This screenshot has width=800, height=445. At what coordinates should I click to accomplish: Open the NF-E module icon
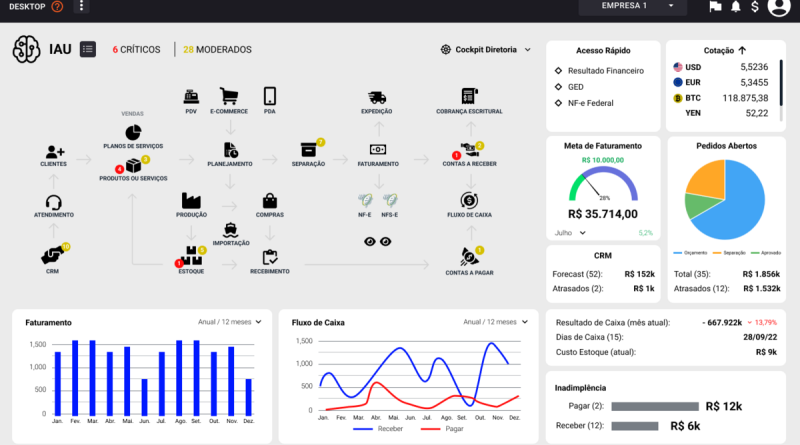(x=365, y=200)
